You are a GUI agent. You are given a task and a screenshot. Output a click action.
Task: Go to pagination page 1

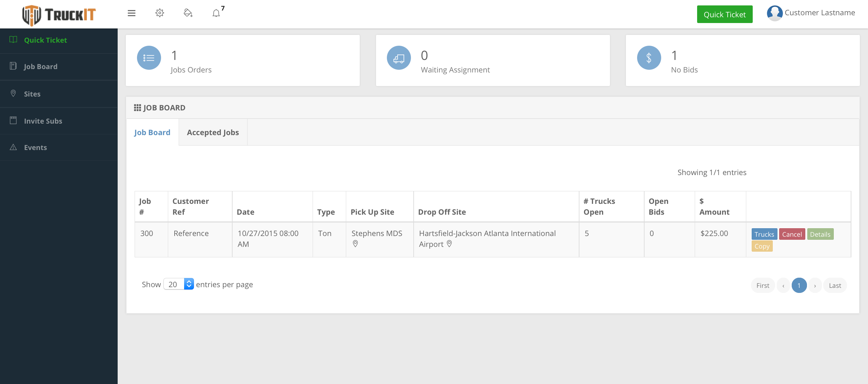tap(799, 285)
